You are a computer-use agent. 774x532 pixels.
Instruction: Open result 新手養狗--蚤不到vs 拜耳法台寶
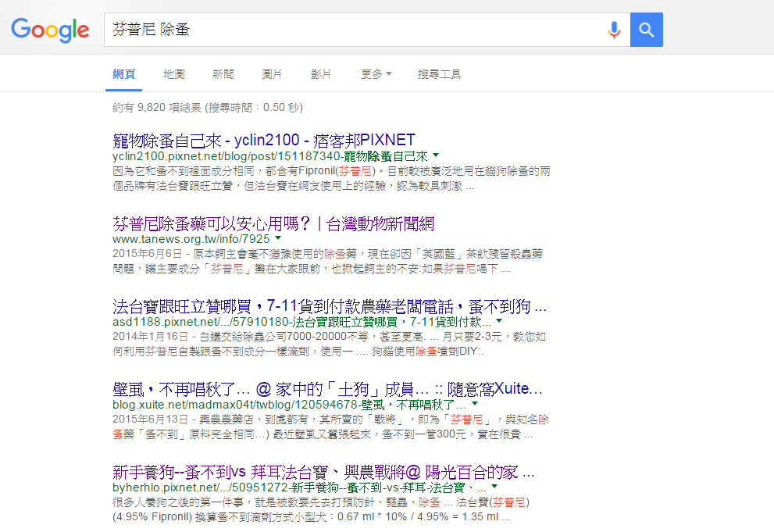pyautogui.click(x=323, y=473)
